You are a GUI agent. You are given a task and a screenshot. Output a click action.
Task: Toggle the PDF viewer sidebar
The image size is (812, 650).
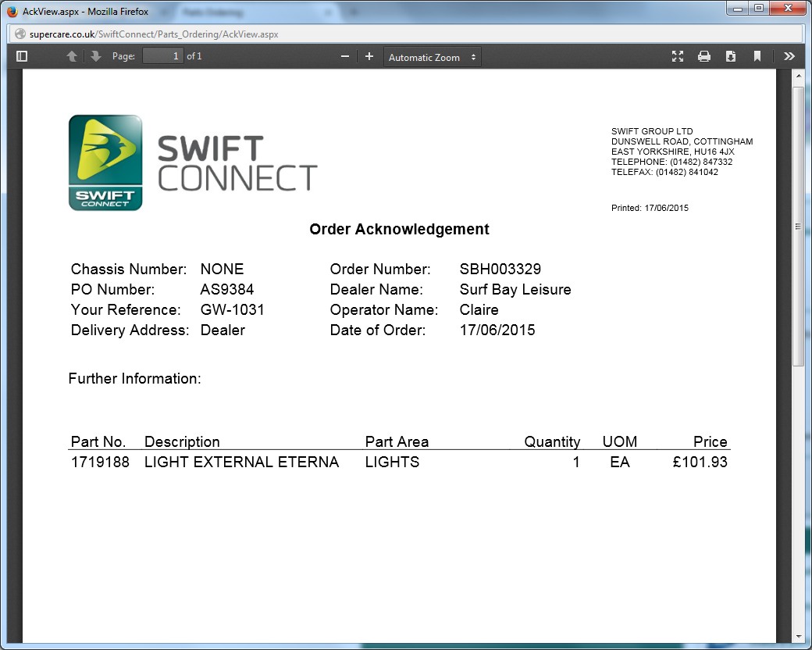coord(22,56)
